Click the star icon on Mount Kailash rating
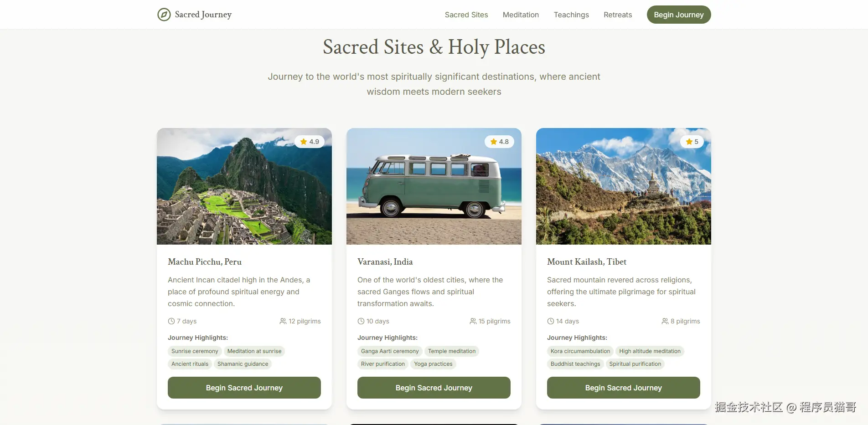Viewport: 868px width, 425px height. (x=689, y=142)
